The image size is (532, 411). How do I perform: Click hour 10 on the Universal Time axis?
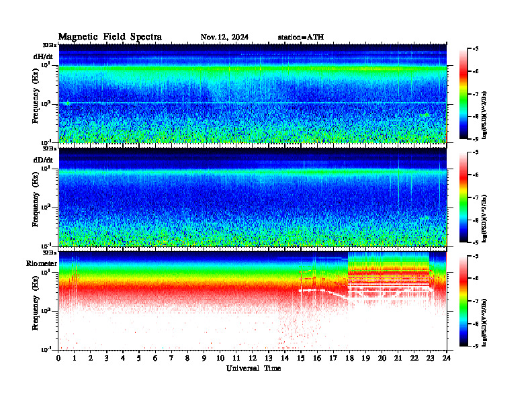220,359
